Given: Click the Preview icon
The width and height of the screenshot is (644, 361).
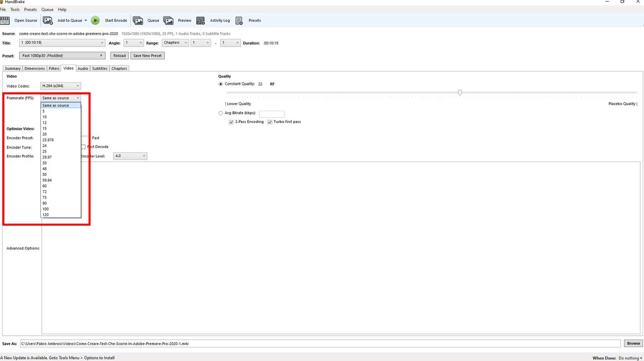Looking at the screenshot, I should pos(168,20).
